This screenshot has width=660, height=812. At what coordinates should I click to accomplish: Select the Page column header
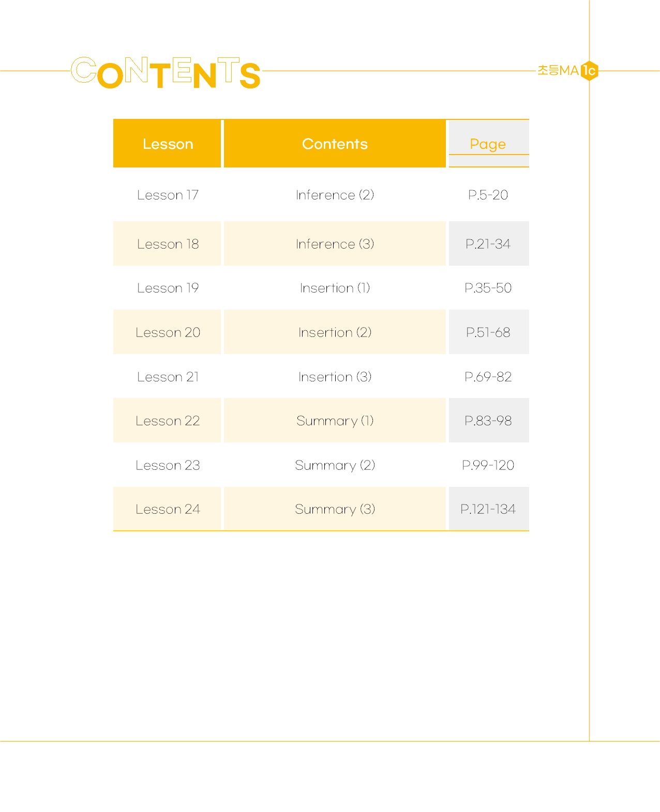(x=488, y=144)
